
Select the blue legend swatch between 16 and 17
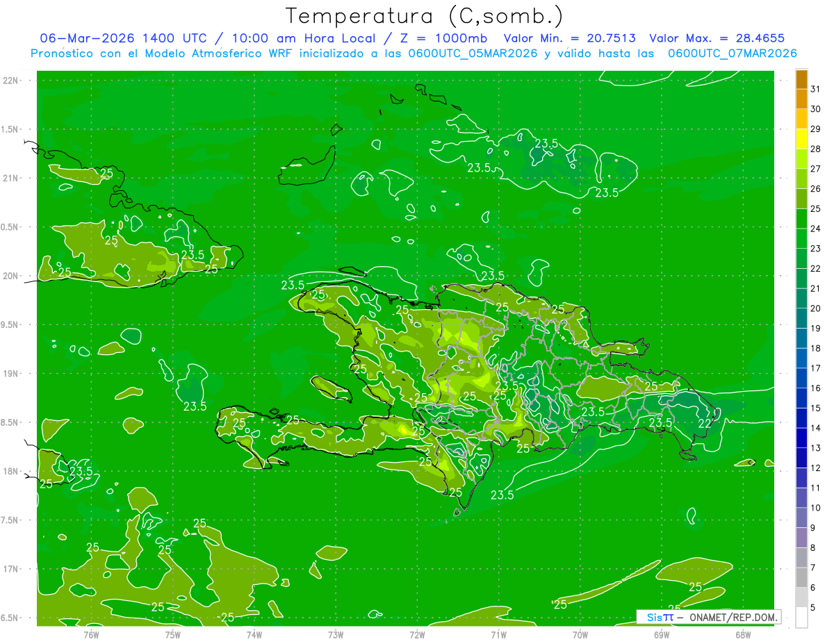pyautogui.click(x=801, y=378)
